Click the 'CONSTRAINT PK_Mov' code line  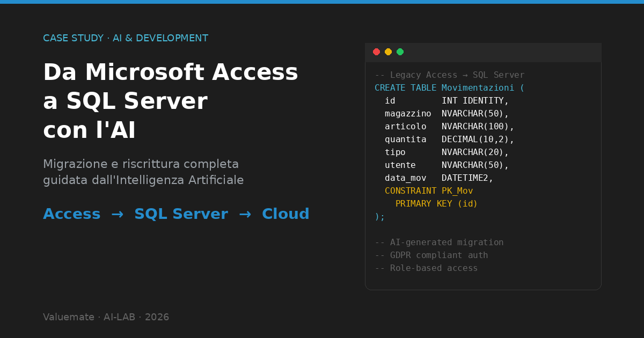429,191
